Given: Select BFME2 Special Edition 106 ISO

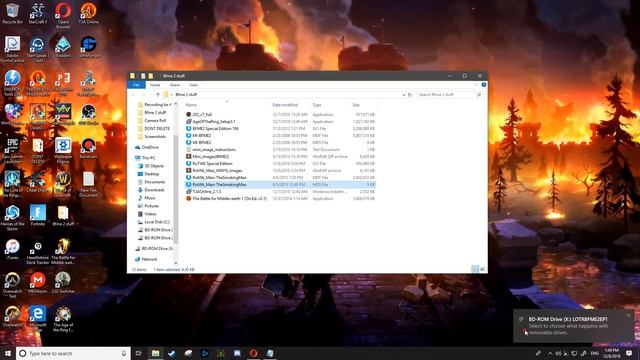Looking at the screenshot, I should pyautogui.click(x=280, y=129).
